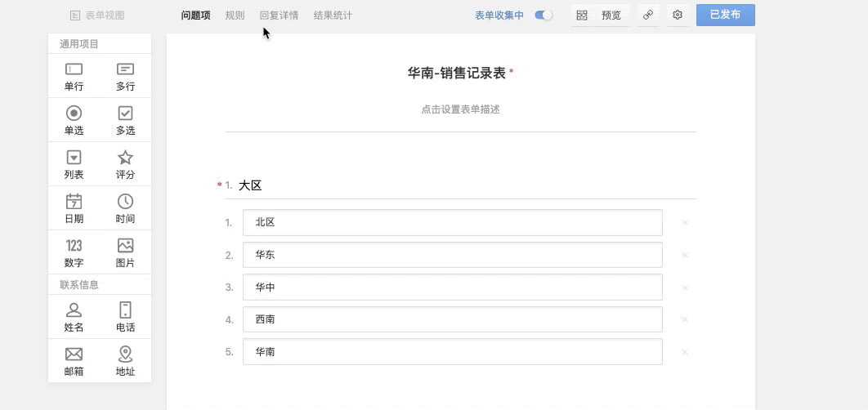Open form settings gear
The height and width of the screenshot is (410, 868).
click(677, 16)
